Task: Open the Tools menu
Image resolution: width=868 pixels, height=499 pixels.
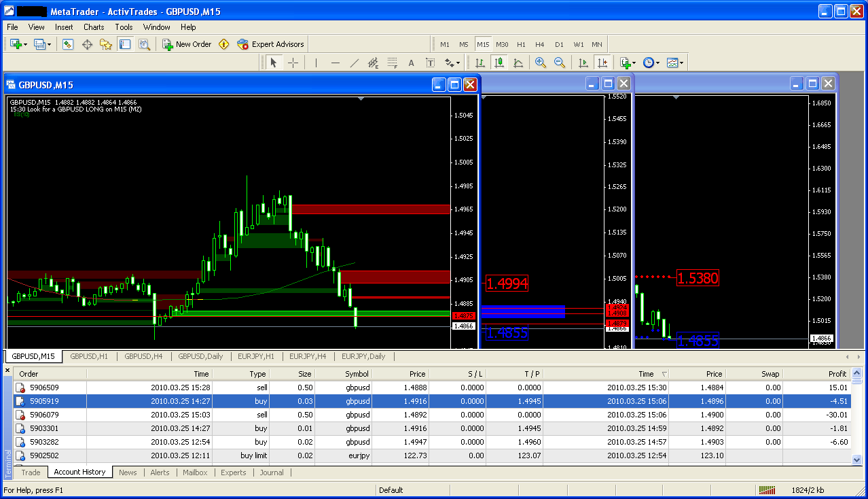Action: point(124,27)
